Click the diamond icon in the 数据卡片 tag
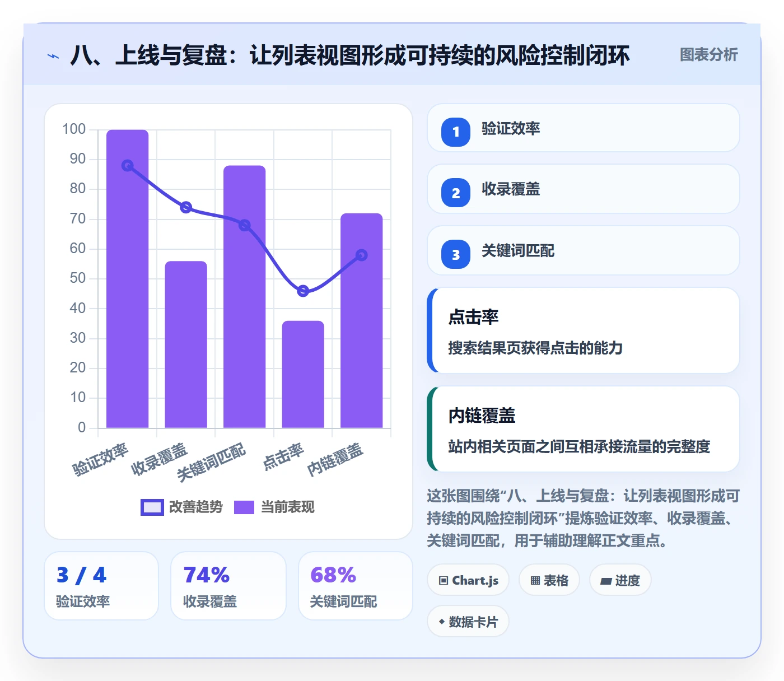Image resolution: width=784 pixels, height=681 pixels. click(x=442, y=622)
